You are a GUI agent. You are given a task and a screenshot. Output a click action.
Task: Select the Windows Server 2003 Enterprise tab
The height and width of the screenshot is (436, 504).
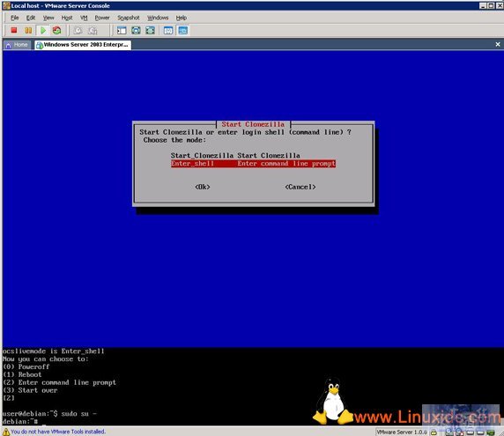(x=83, y=45)
